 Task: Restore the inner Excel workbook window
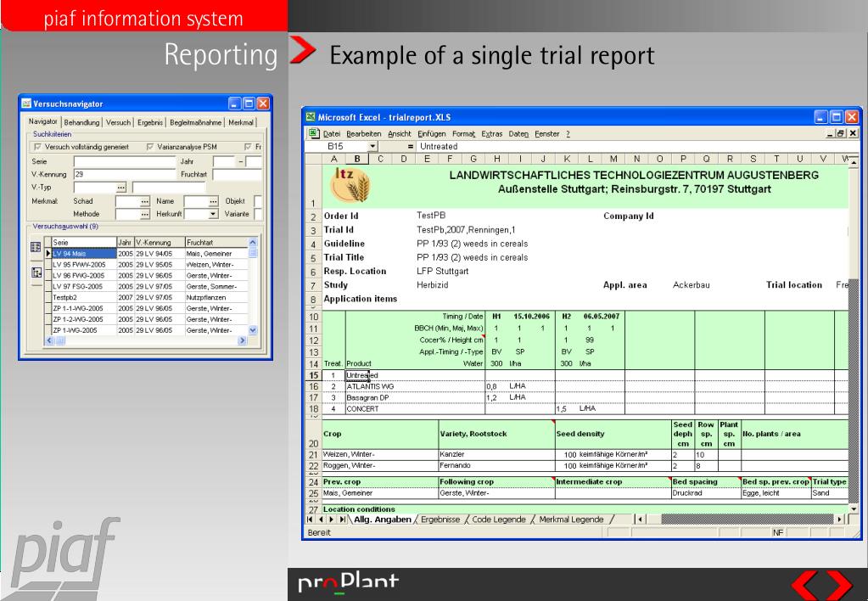[841, 133]
